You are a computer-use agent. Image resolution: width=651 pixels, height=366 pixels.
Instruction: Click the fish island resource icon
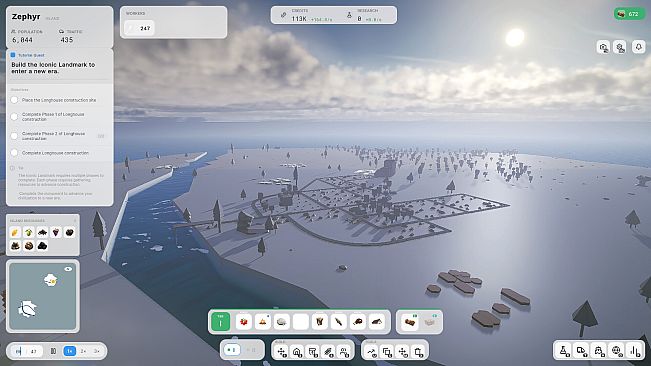42,232
